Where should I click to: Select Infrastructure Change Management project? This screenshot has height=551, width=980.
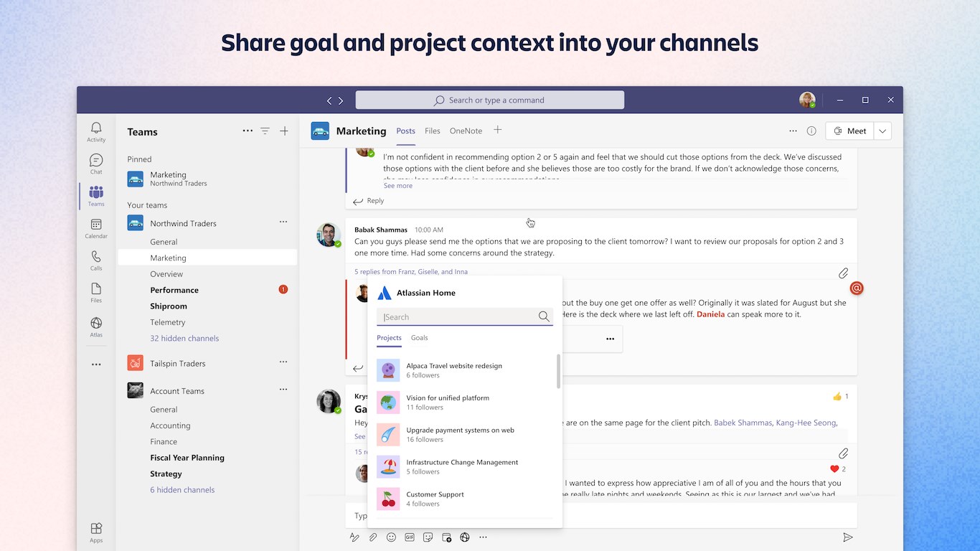[465, 467]
